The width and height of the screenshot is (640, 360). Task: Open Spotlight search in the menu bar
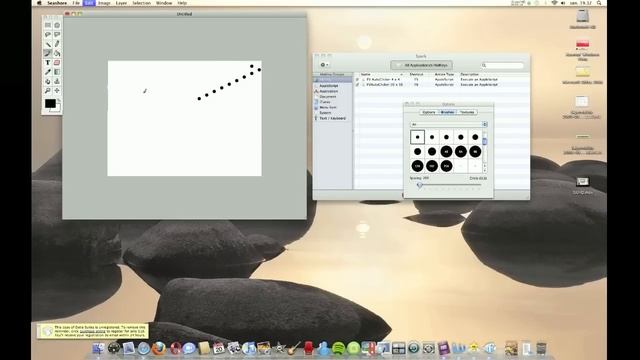tap(599, 3)
